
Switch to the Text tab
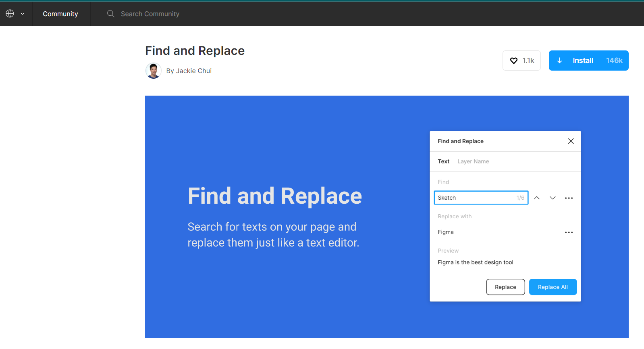coord(443,161)
